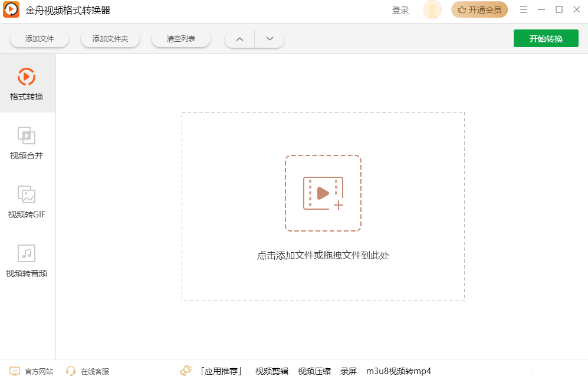Image resolution: width=588 pixels, height=380 pixels.
Task: Click 点击添加文件或拖拽文件到此处 text
Action: (x=323, y=256)
